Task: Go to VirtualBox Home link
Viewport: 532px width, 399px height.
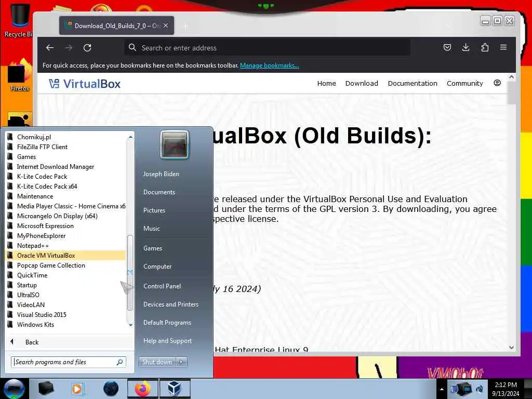Action: click(x=326, y=84)
